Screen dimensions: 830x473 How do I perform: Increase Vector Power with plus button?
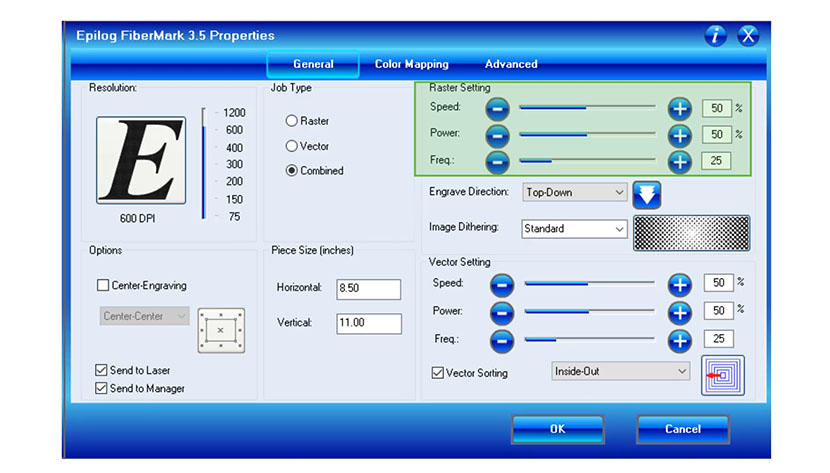679,312
